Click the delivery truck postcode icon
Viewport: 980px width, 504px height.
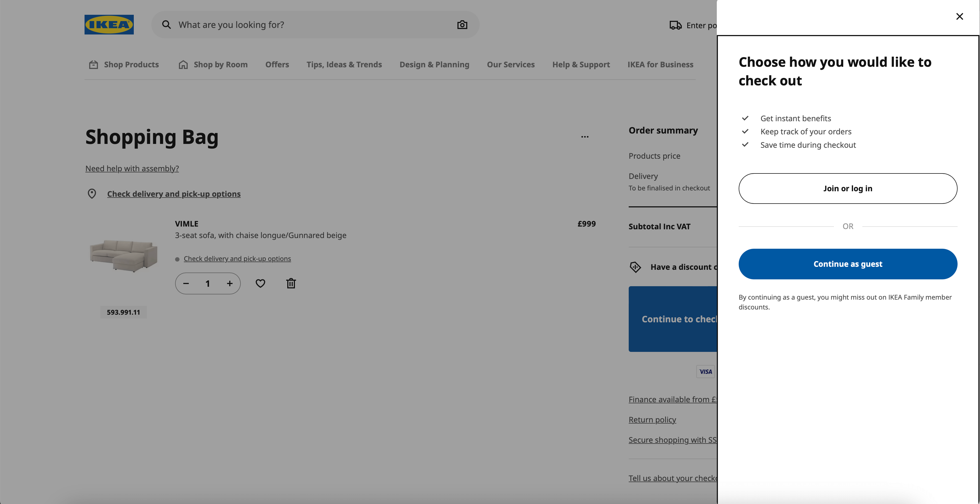coord(675,24)
